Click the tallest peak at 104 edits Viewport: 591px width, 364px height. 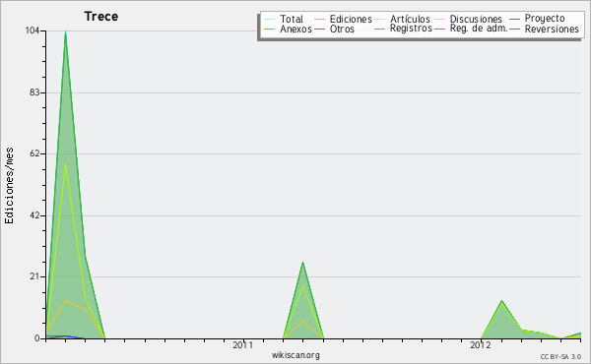click(66, 32)
